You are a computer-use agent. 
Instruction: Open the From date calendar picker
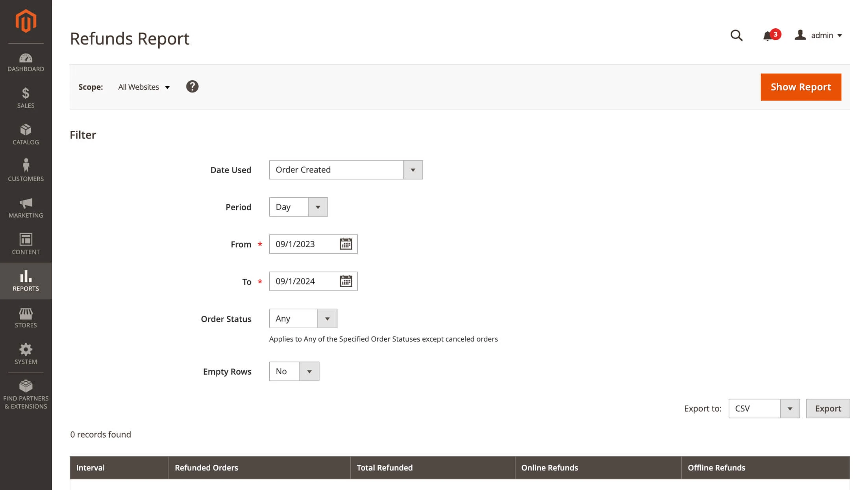pyautogui.click(x=346, y=244)
